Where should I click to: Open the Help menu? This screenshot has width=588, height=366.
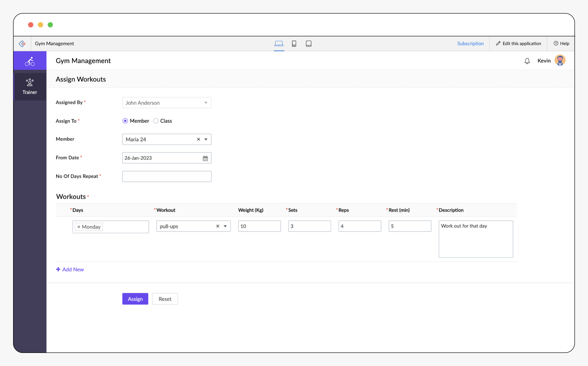[561, 43]
